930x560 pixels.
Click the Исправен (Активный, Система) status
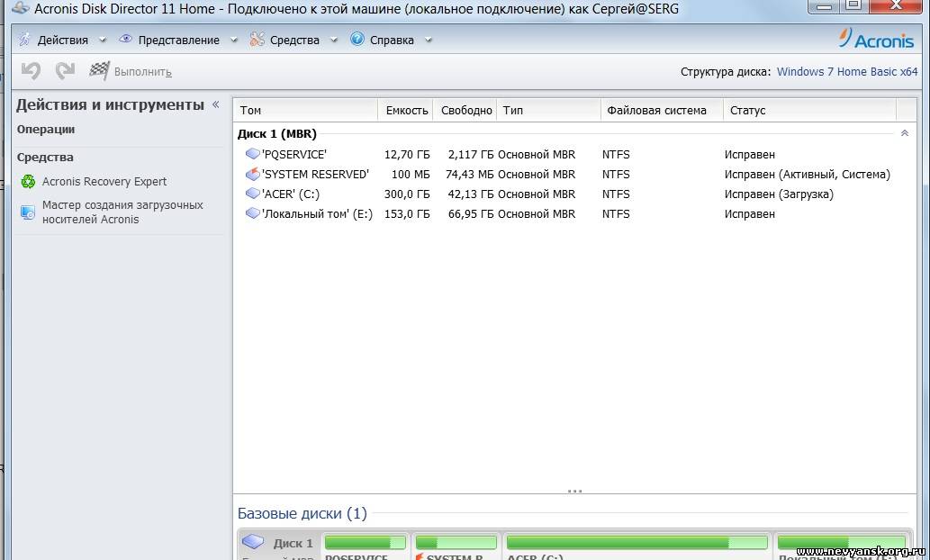[808, 175]
